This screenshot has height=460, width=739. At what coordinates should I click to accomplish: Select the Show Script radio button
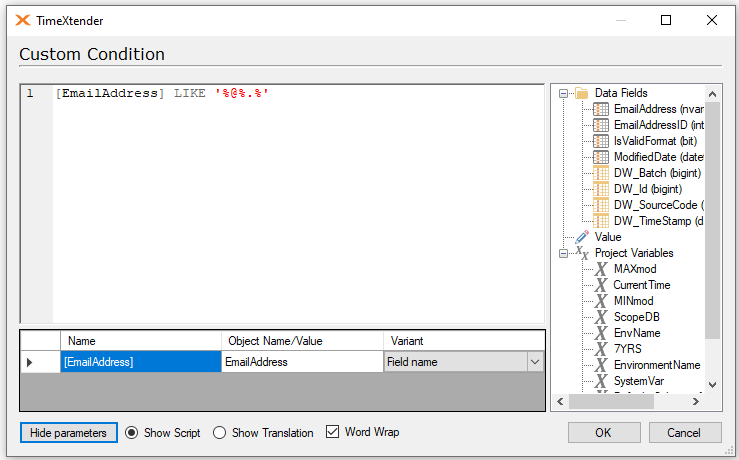coord(131,433)
